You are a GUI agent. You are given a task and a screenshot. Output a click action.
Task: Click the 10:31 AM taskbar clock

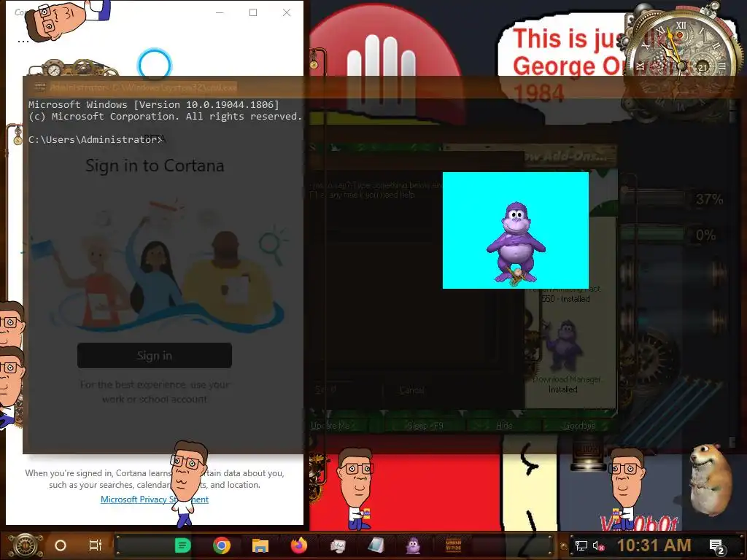tap(654, 545)
